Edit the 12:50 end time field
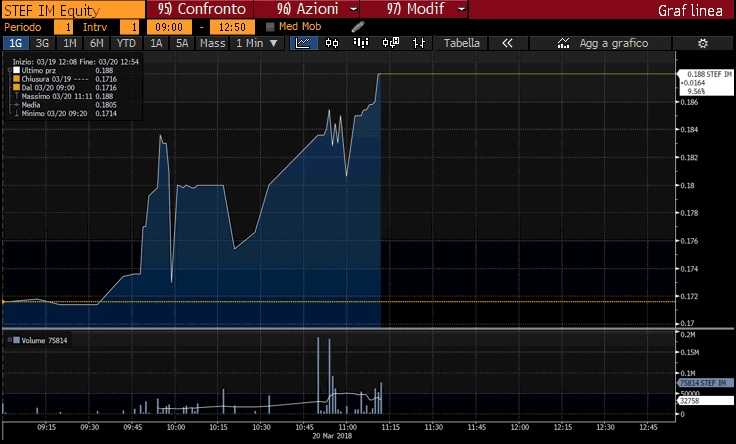Image resolution: width=736 pixels, height=444 pixels. coord(232,27)
